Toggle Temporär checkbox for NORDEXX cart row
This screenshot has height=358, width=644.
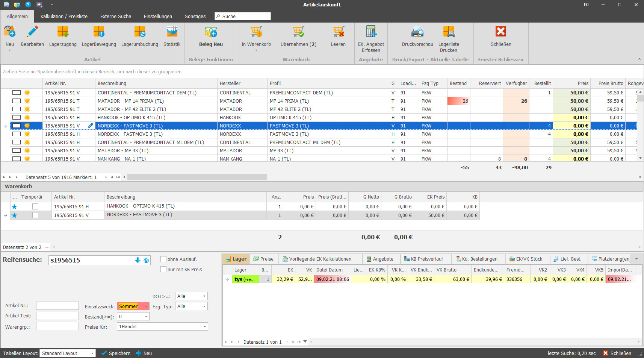pyautogui.click(x=35, y=215)
